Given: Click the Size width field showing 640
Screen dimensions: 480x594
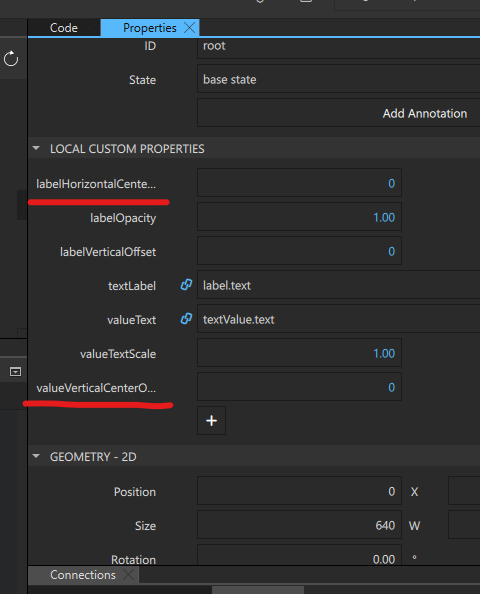Looking at the screenshot, I should click(299, 525).
